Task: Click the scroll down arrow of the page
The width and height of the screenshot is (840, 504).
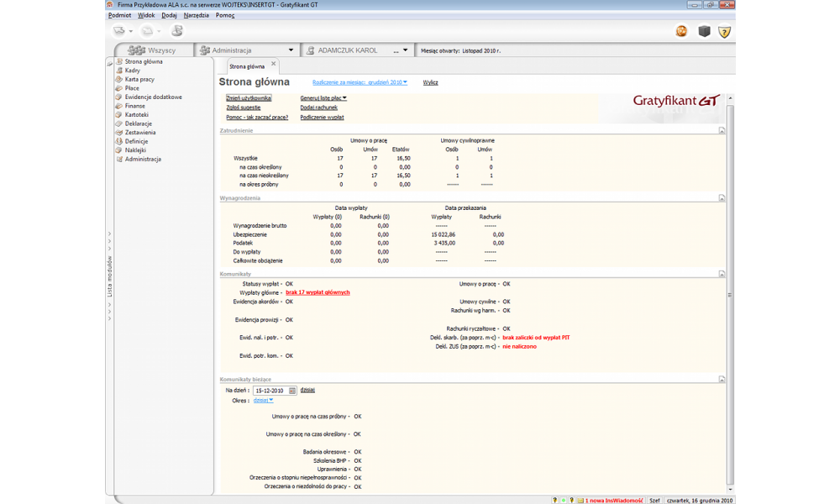Action: pyautogui.click(x=730, y=489)
